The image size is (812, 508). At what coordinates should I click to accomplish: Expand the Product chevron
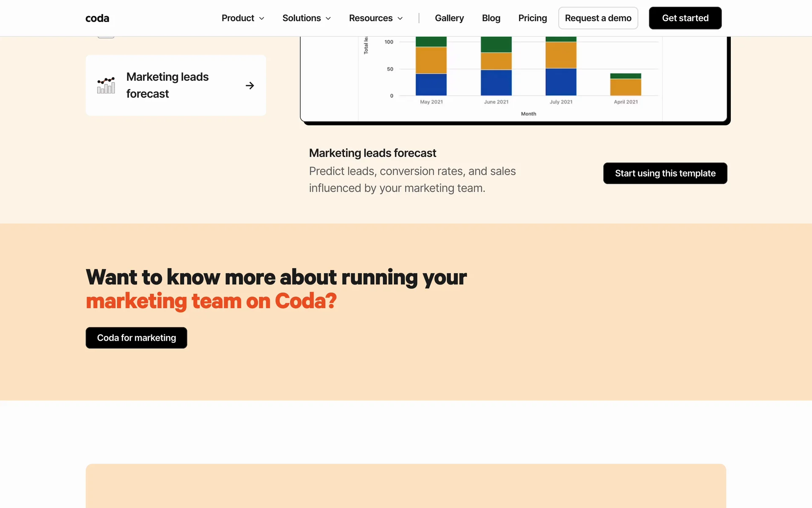point(262,18)
